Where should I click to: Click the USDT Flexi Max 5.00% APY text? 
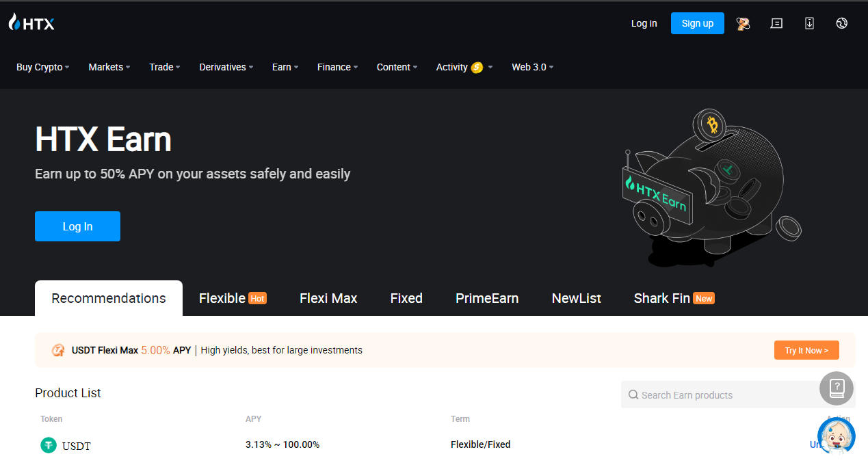(131, 350)
